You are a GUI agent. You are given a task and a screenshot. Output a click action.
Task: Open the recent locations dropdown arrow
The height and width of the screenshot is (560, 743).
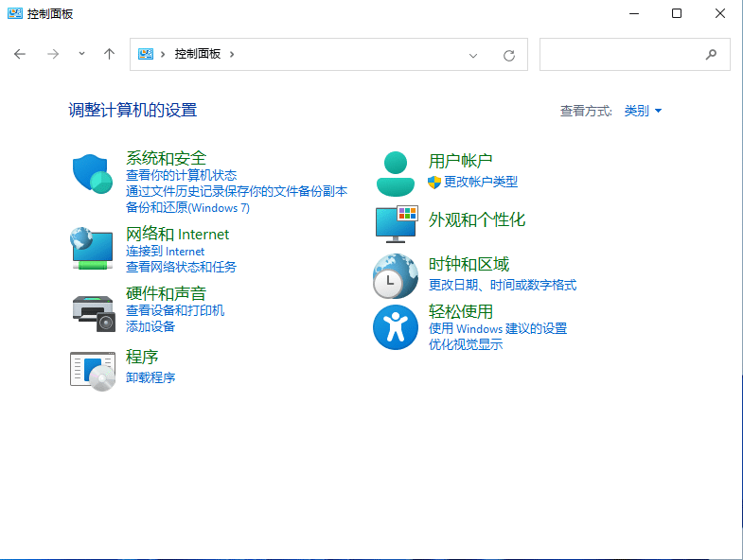tap(81, 54)
